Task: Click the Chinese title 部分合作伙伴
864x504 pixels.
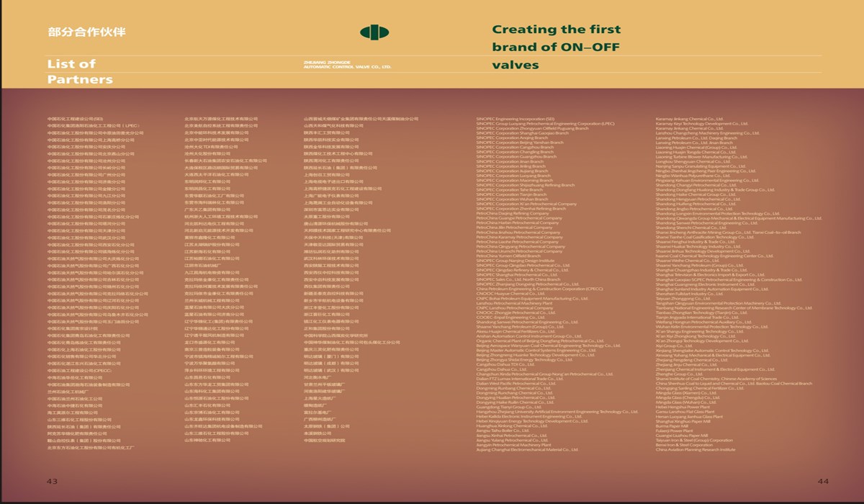Action: 86,32
